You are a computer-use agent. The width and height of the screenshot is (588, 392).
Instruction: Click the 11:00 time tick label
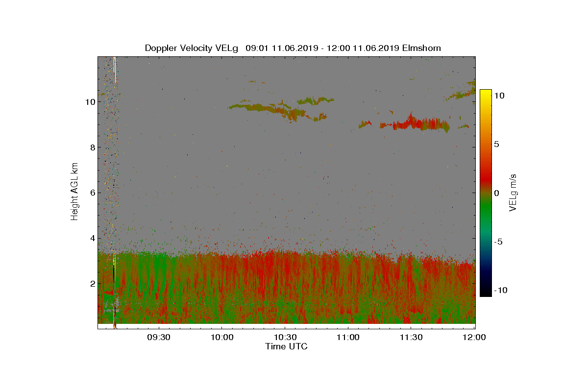click(x=348, y=337)
